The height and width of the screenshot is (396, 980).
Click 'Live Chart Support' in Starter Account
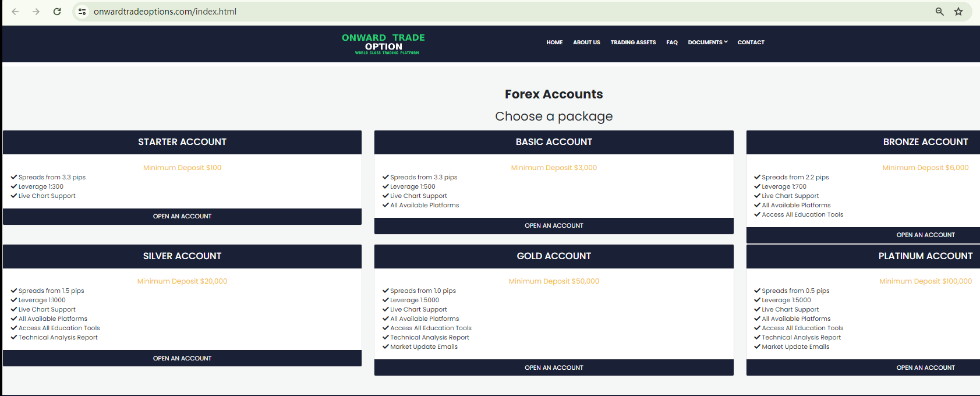point(47,196)
